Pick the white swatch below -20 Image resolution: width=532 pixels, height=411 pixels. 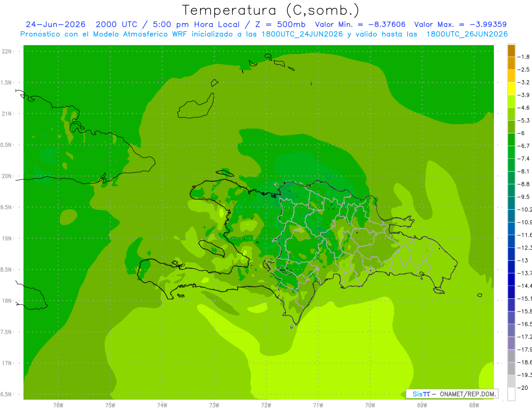pos(511,394)
